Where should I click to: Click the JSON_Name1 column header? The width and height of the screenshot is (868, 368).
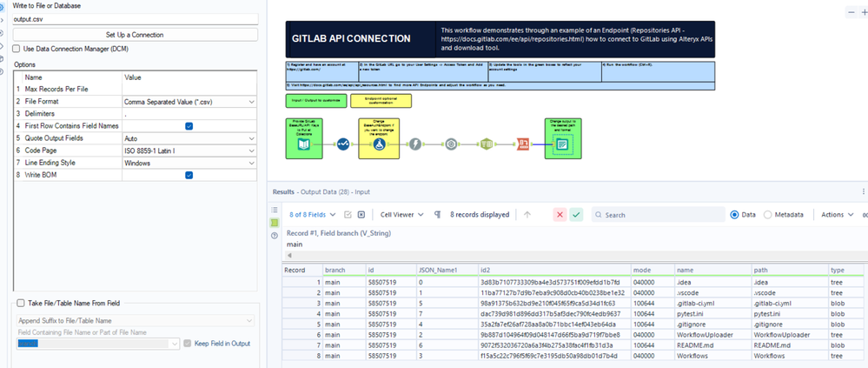[447, 270]
